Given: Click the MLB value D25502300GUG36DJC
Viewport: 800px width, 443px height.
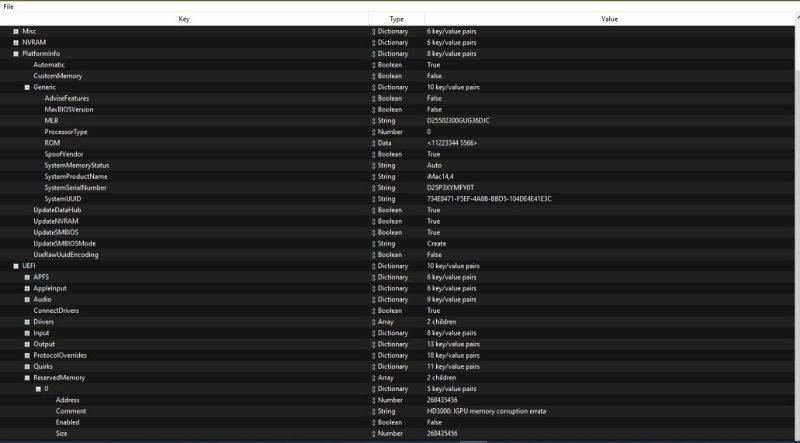Looking at the screenshot, I should coord(458,121).
